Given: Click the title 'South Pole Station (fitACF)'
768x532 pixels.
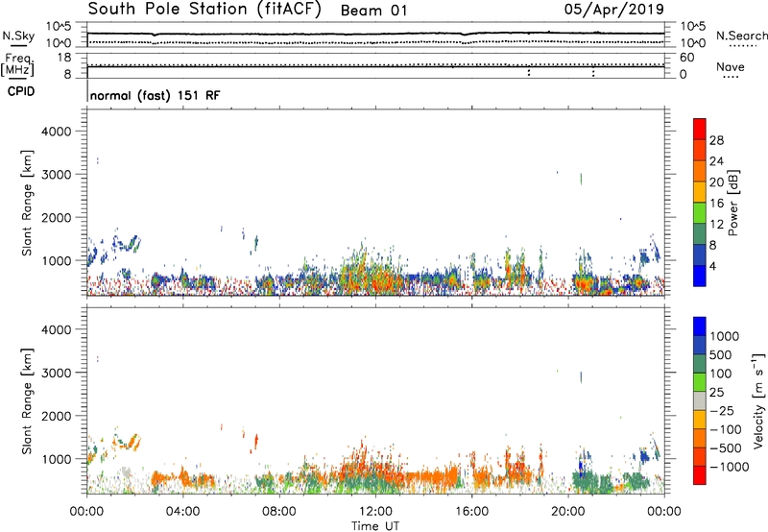Looking at the screenshot, I should click(x=204, y=10).
